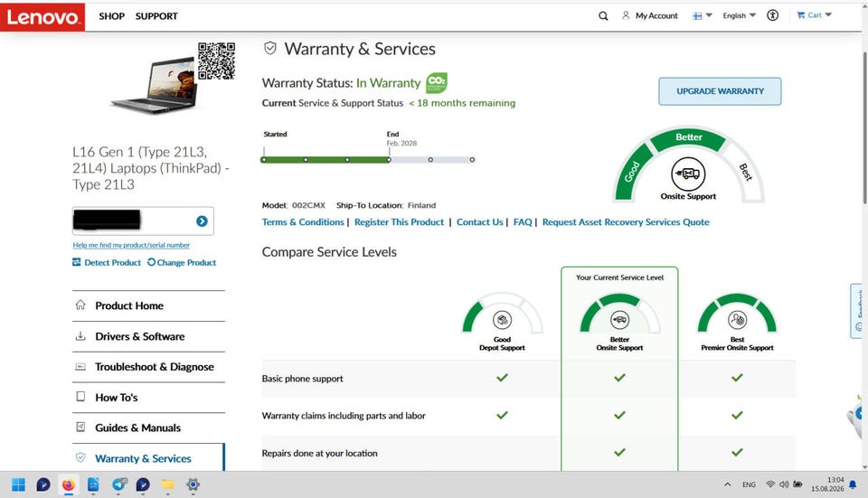868x498 pixels.
Task: Click the Best Premier Onsite Support icon
Action: pos(738,319)
